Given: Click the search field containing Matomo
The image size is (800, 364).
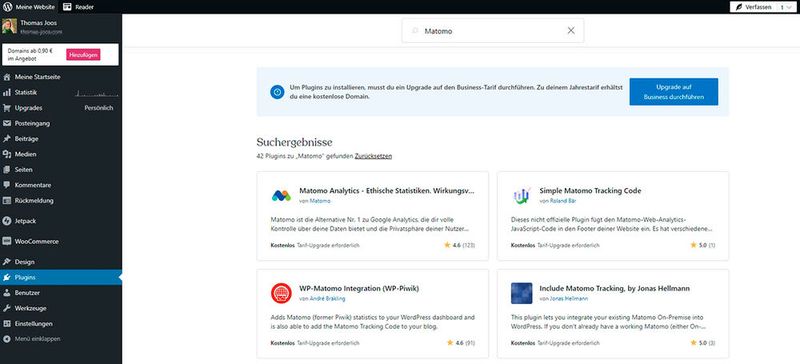Looking at the screenshot, I should (x=492, y=31).
